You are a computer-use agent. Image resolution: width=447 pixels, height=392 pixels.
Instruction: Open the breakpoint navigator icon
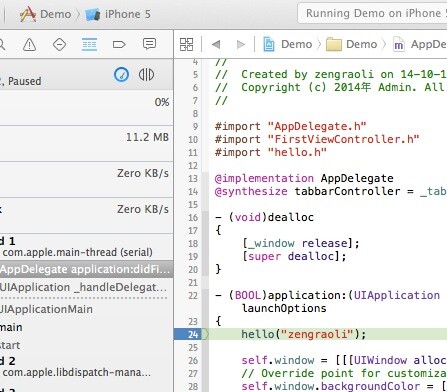pyautogui.click(x=119, y=44)
